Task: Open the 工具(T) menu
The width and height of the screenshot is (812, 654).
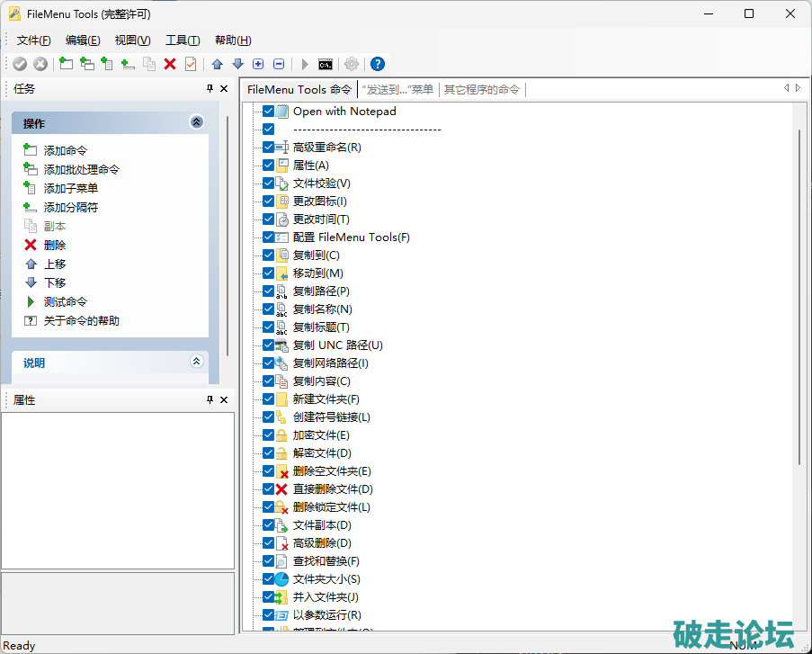Action: pyautogui.click(x=183, y=40)
